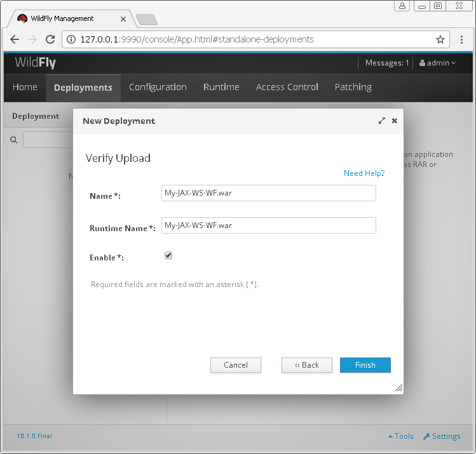The width and height of the screenshot is (476, 454).
Task: Click the Runtime Name input field
Action: [x=269, y=225]
